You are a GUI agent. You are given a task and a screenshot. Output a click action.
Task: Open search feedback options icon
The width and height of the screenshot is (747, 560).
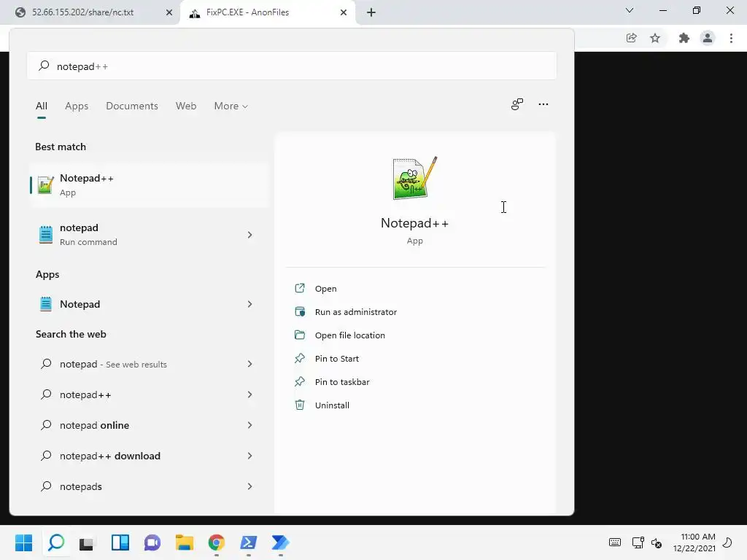(517, 104)
